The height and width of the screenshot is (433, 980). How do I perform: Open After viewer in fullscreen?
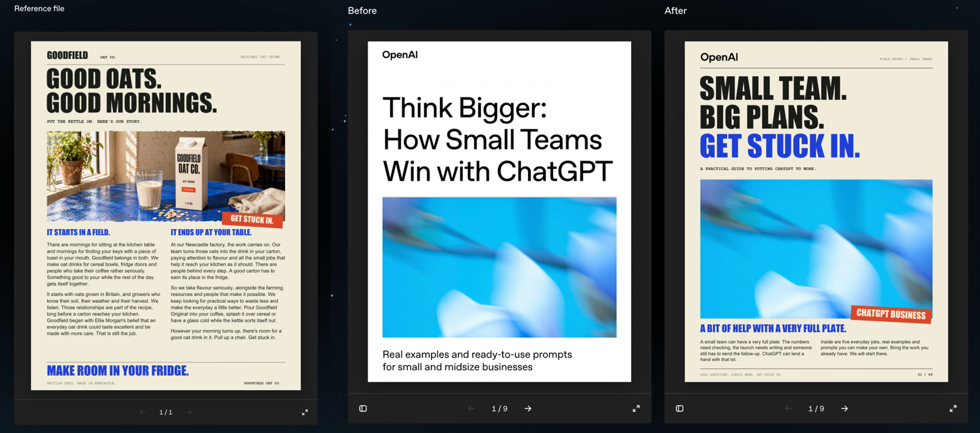[x=953, y=408]
